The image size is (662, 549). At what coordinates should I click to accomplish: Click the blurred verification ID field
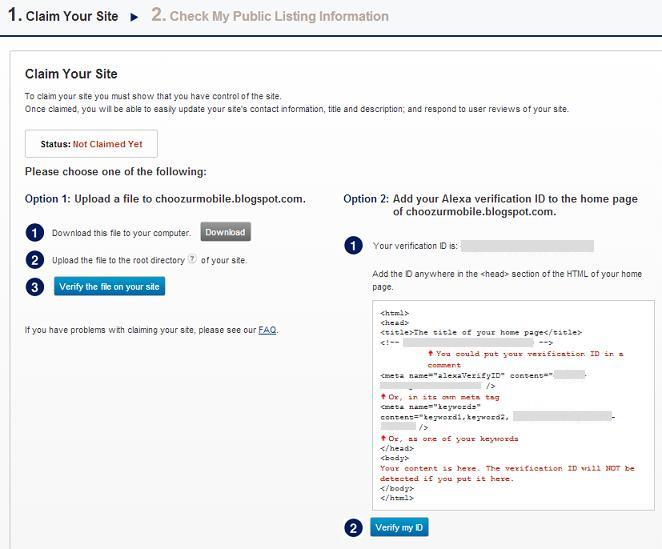click(x=527, y=245)
